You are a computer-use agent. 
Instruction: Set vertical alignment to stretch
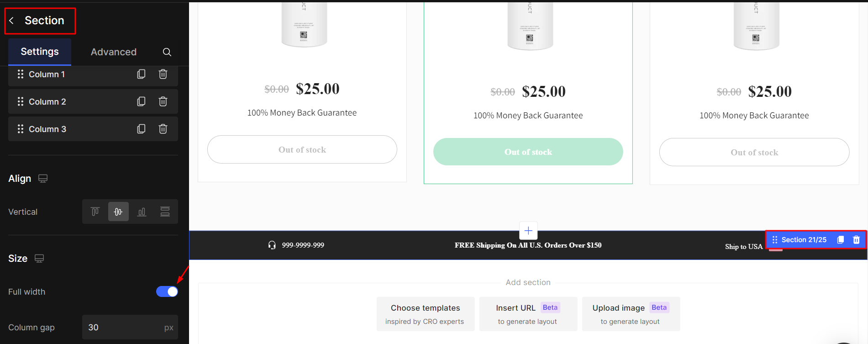pos(165,212)
